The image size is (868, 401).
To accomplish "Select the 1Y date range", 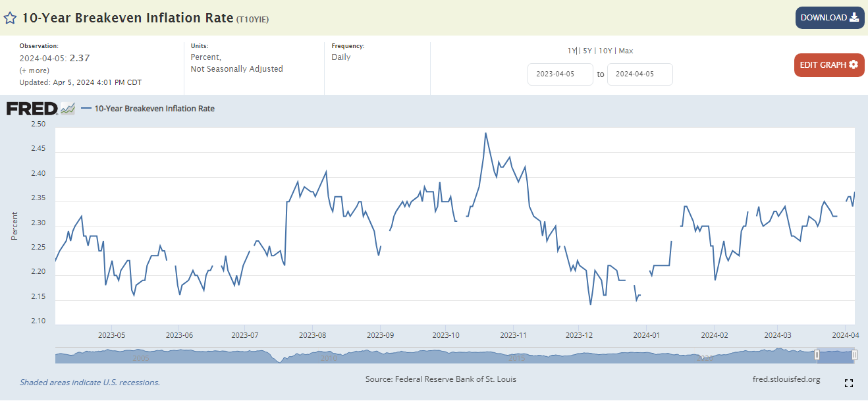I will [572, 51].
